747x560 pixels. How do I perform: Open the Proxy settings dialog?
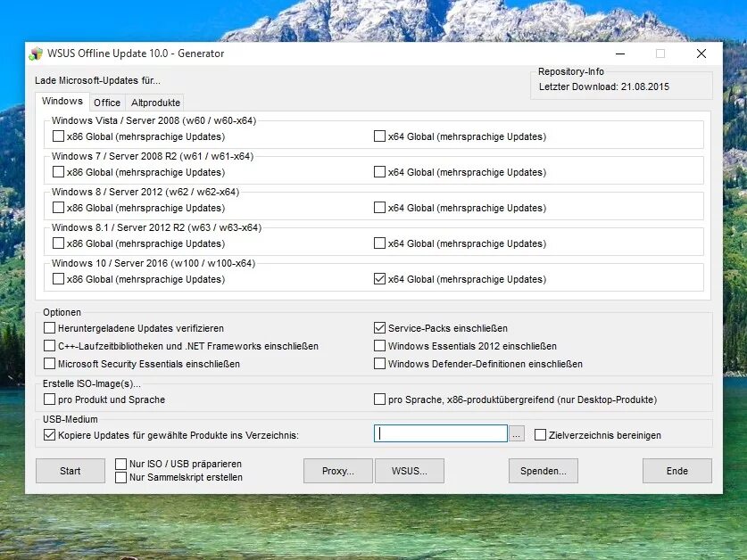(337, 471)
